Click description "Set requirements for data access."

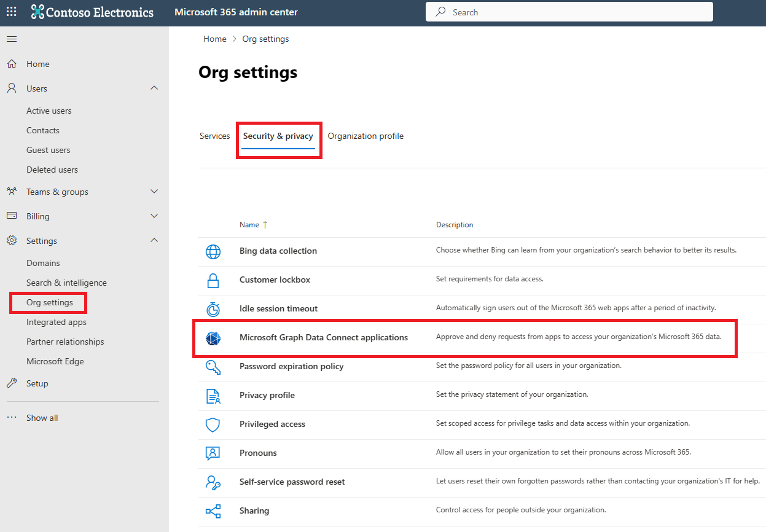[x=490, y=279]
